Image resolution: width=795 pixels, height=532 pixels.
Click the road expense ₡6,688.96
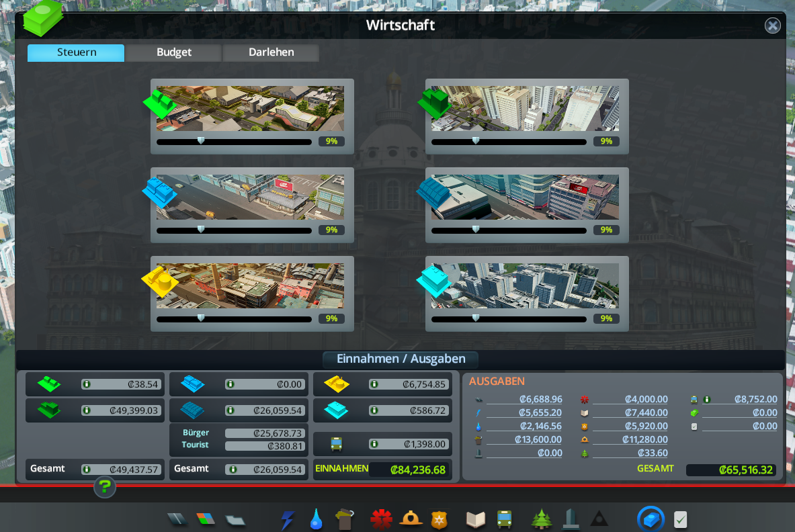(540, 399)
